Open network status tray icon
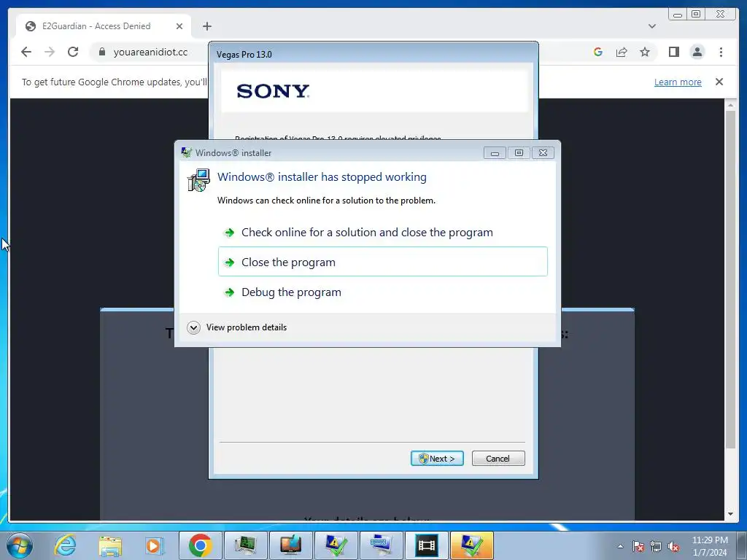This screenshot has height=560, width=747. click(x=656, y=546)
